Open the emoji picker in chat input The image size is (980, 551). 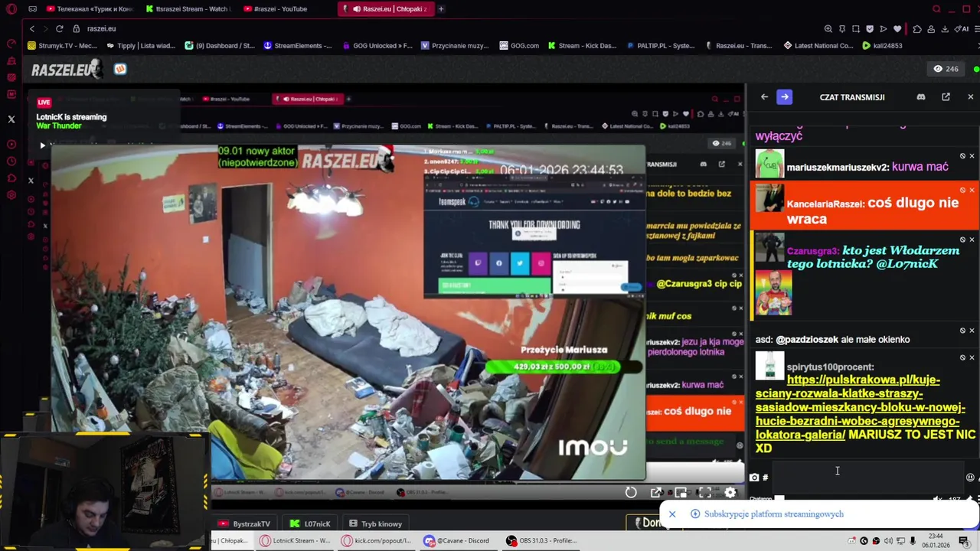pos(970,478)
